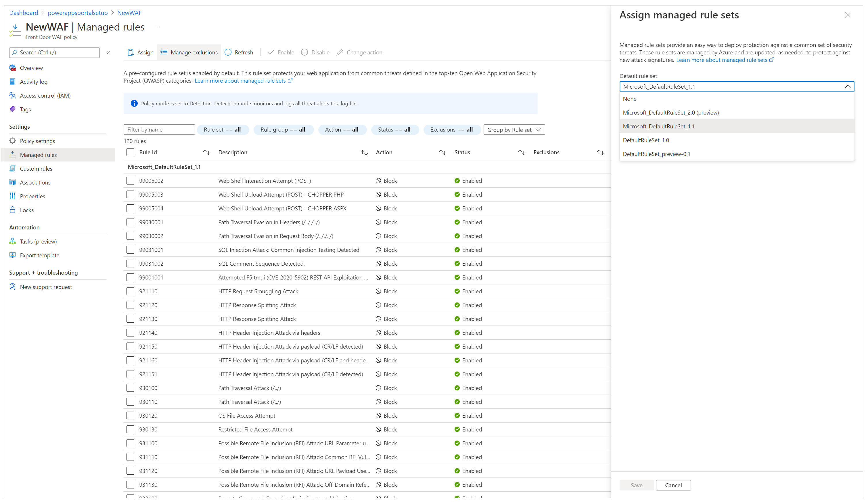The height and width of the screenshot is (504, 868).
Task: Toggle select all rules checkbox
Action: tap(131, 152)
